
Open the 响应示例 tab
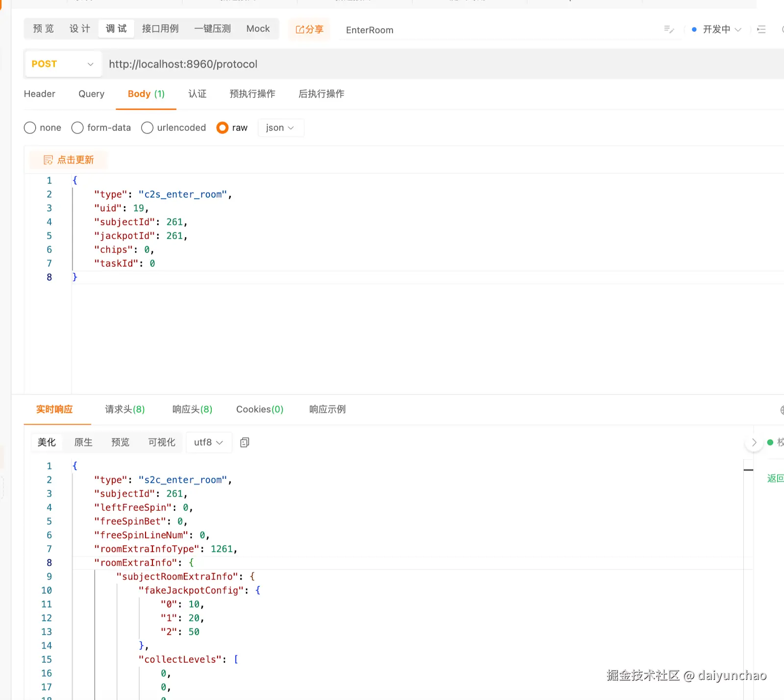(x=327, y=409)
